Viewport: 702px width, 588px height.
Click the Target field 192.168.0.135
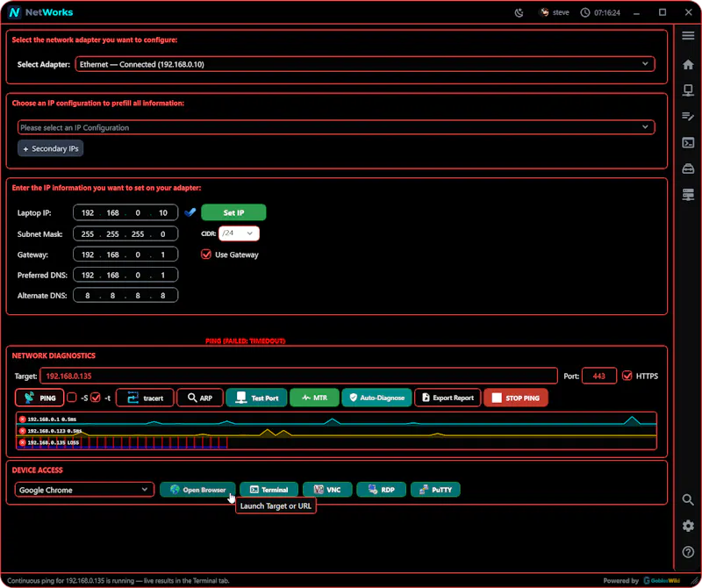(298, 376)
